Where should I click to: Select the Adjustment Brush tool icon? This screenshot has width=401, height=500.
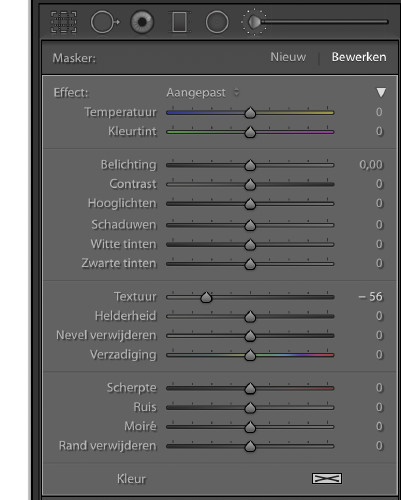tap(254, 22)
